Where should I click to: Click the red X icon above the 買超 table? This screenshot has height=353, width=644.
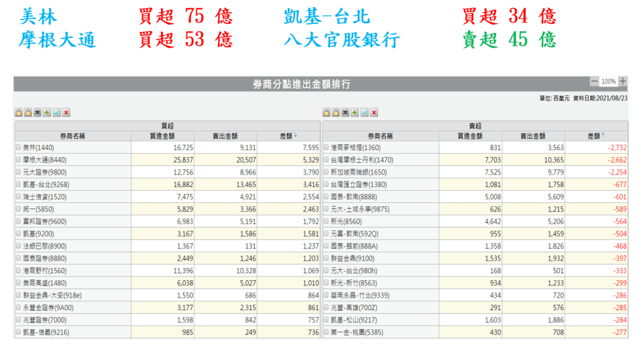pyautogui.click(x=66, y=112)
